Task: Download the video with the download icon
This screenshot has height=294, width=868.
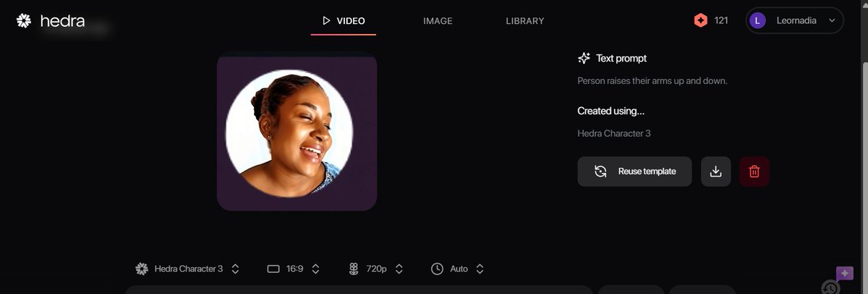Action: [715, 172]
